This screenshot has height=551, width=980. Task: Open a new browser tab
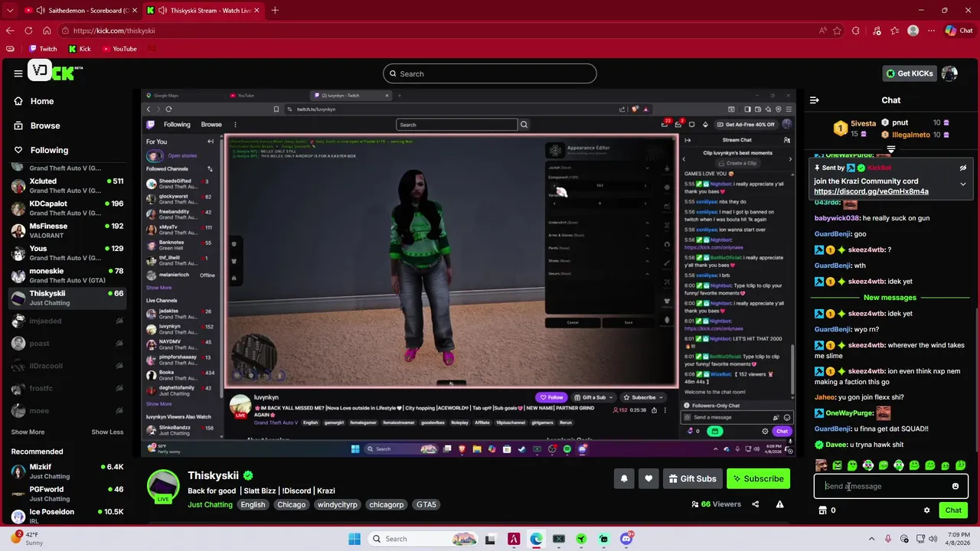point(275,10)
